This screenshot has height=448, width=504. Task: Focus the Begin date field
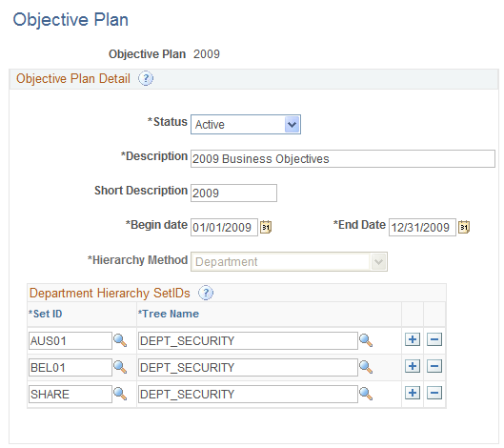(x=224, y=228)
